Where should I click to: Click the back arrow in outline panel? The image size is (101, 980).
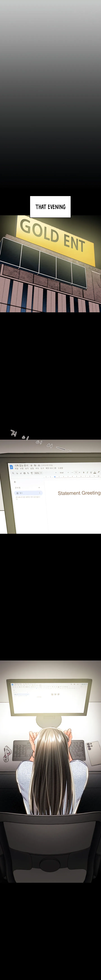[15, 482]
